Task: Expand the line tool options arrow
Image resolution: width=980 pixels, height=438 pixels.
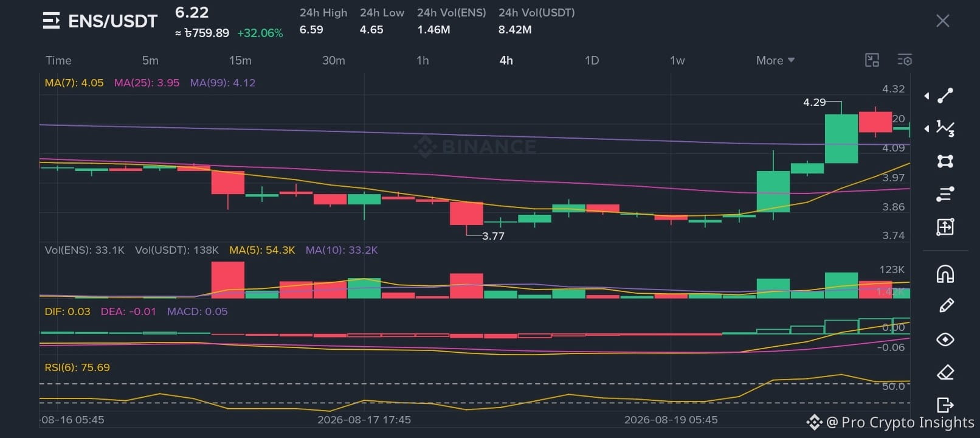Action: [x=927, y=96]
